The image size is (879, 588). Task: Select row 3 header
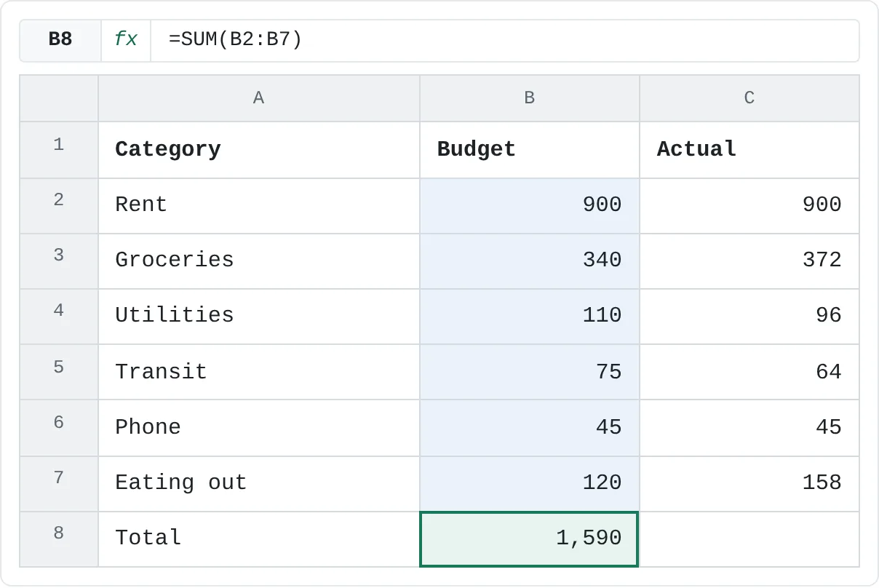point(59,261)
